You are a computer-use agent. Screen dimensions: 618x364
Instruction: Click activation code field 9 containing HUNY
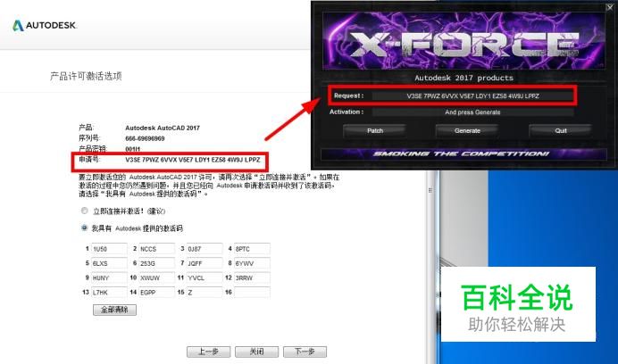[x=109, y=277]
